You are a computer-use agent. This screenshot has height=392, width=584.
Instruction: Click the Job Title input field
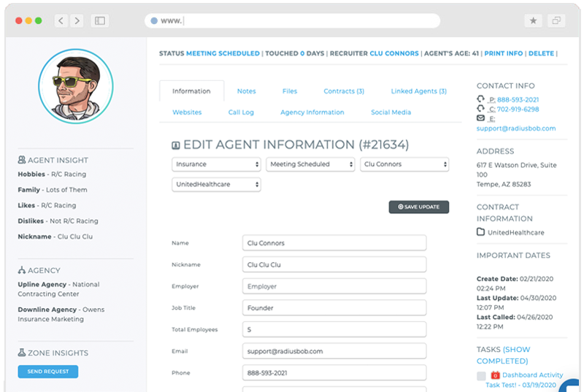[x=334, y=307]
